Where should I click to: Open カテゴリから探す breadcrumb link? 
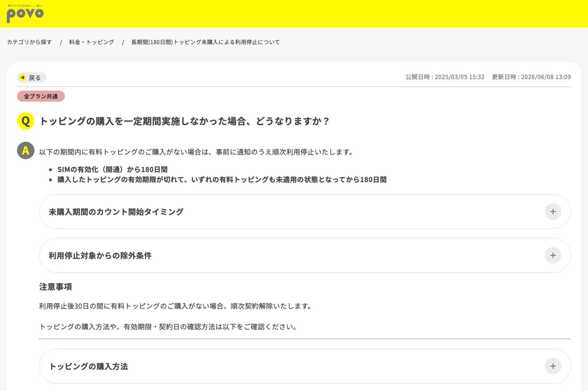29,42
